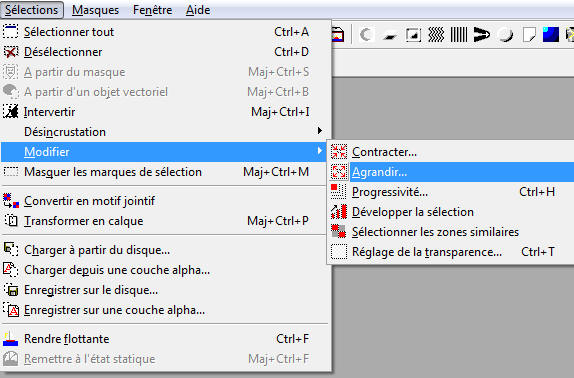
Task: Open the Aide menu
Action: pos(198,10)
